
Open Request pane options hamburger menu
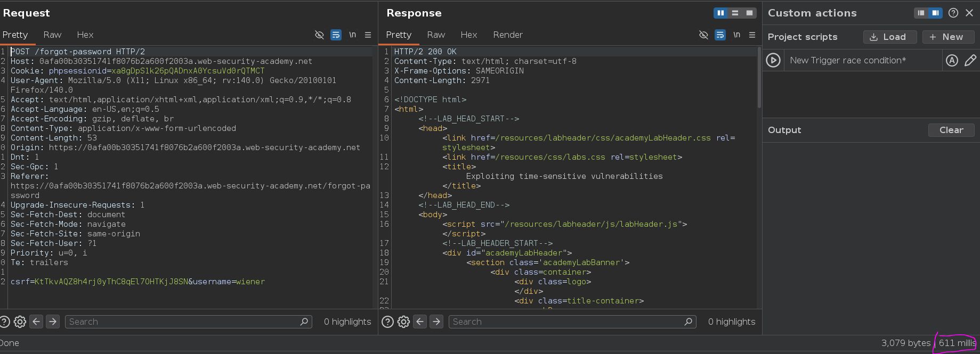point(368,35)
